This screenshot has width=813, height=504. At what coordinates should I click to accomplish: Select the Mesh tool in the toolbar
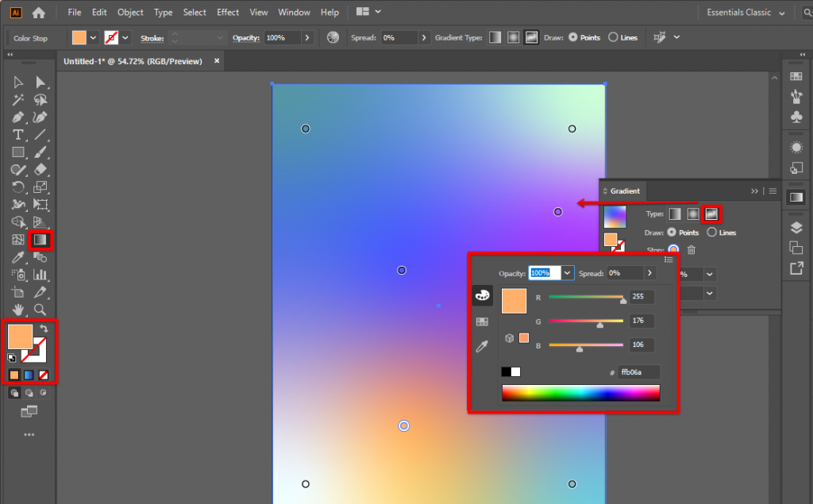point(17,239)
